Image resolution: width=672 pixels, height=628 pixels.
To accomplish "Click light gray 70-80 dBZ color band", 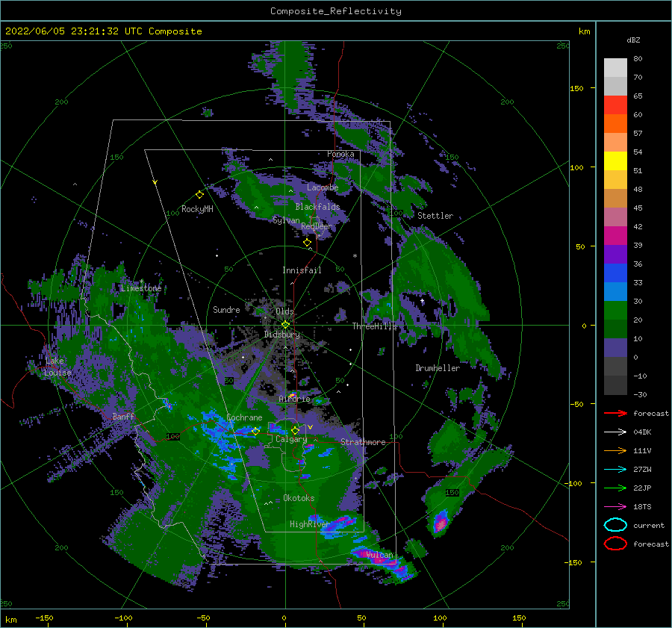I will [x=615, y=68].
